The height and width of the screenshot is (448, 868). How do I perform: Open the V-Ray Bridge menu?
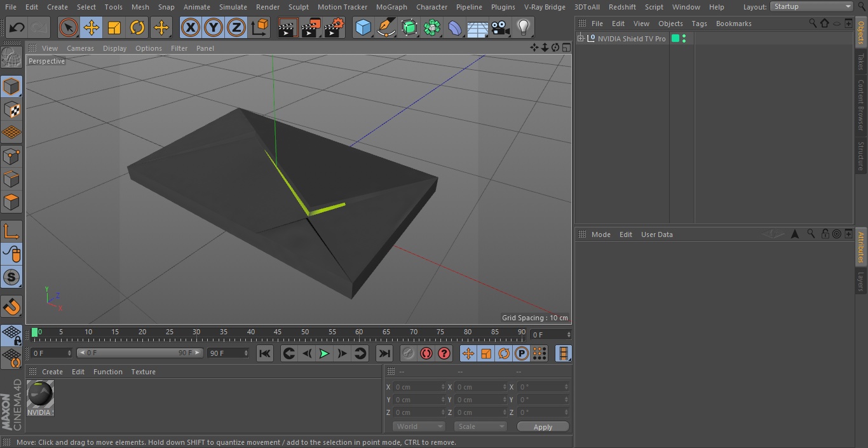[x=545, y=7]
